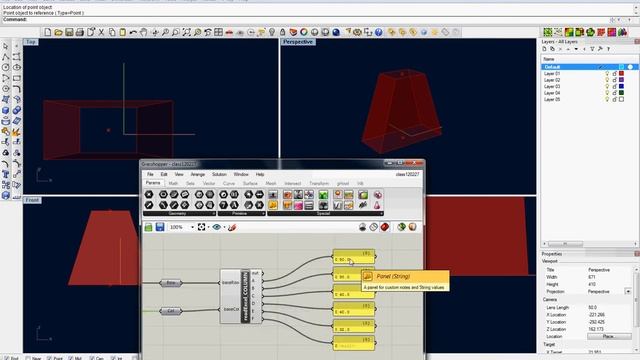Click the yellow Panel component icon in Special group

coord(273,205)
